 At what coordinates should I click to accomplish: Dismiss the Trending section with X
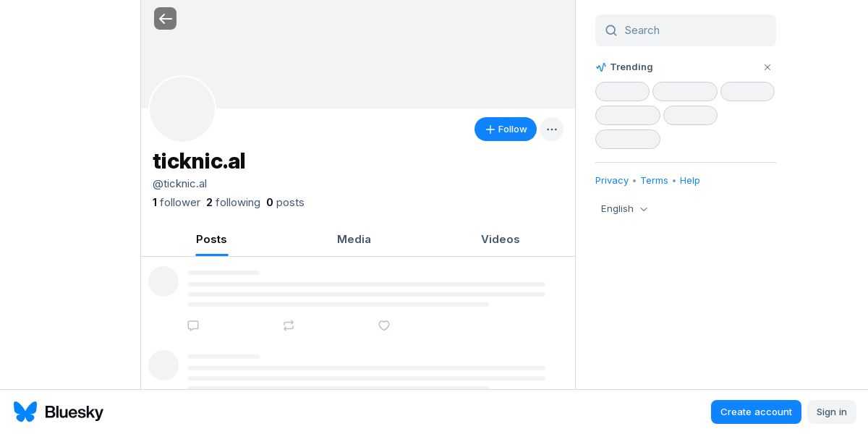click(767, 67)
